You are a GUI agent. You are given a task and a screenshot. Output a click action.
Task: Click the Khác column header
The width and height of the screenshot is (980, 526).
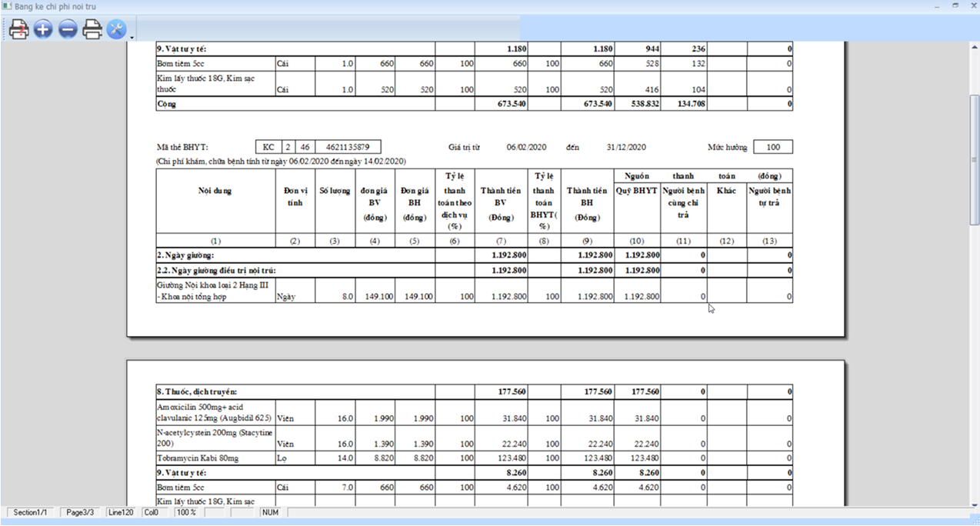726,190
